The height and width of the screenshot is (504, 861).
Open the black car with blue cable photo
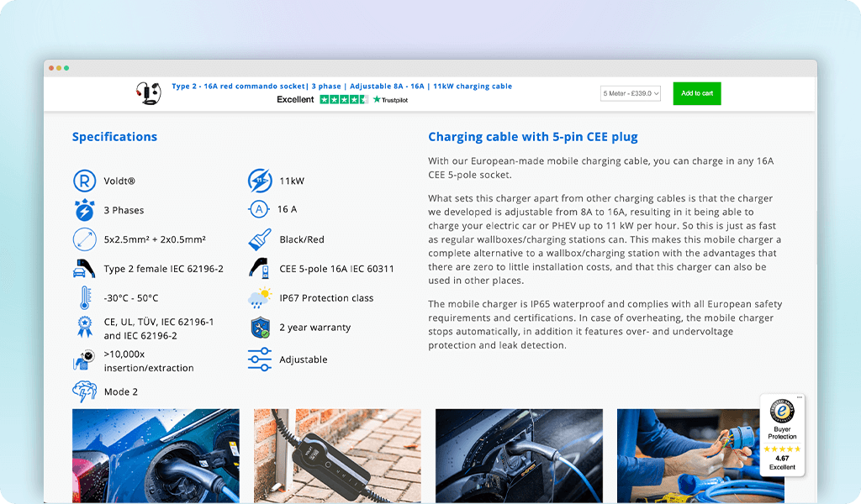(519, 456)
